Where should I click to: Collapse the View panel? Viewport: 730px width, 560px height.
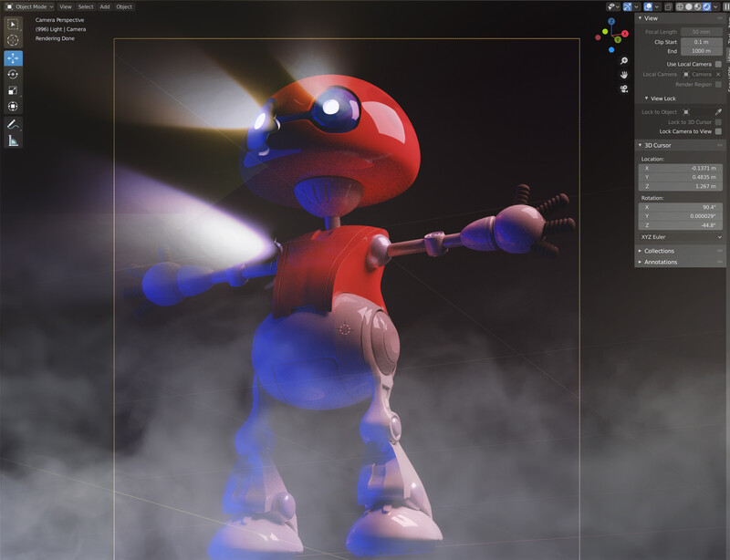pyautogui.click(x=641, y=18)
